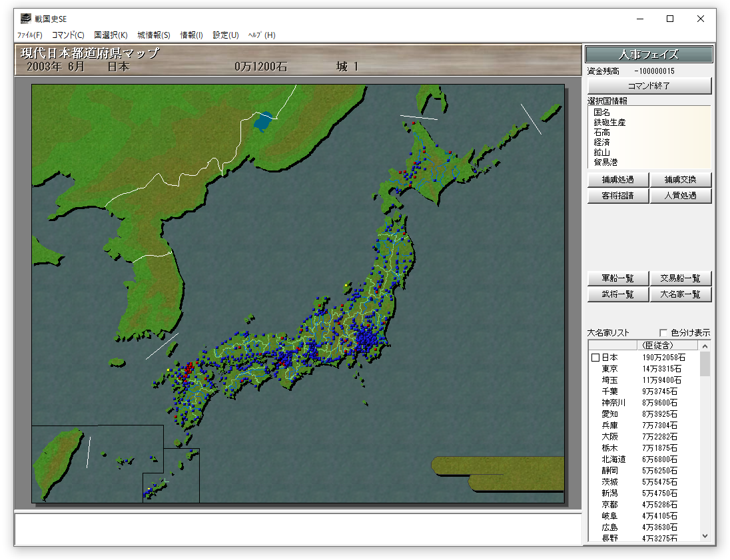Screen dimensions: 730x560
Task: Show the 大名家一覧 list
Action: click(681, 294)
